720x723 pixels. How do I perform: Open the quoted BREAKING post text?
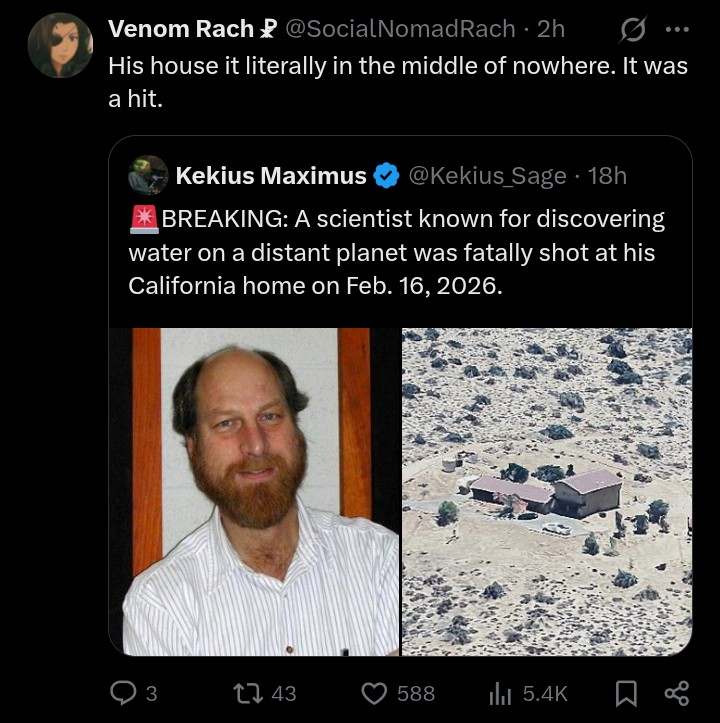click(x=398, y=251)
